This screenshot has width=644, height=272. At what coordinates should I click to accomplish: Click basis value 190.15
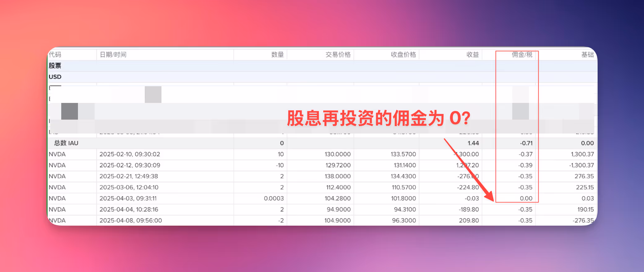point(586,210)
